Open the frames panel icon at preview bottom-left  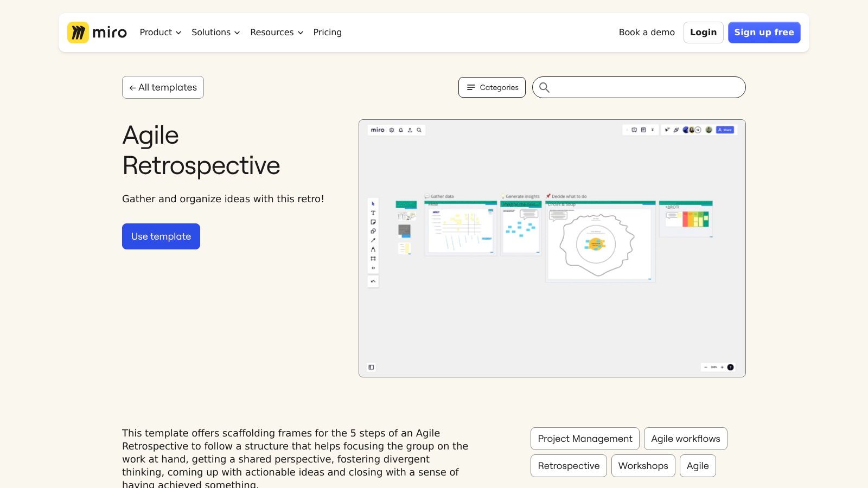[x=371, y=367]
